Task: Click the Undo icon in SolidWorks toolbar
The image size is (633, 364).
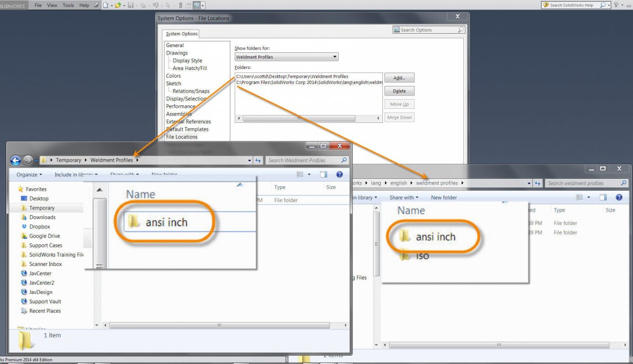Action: pos(156,5)
